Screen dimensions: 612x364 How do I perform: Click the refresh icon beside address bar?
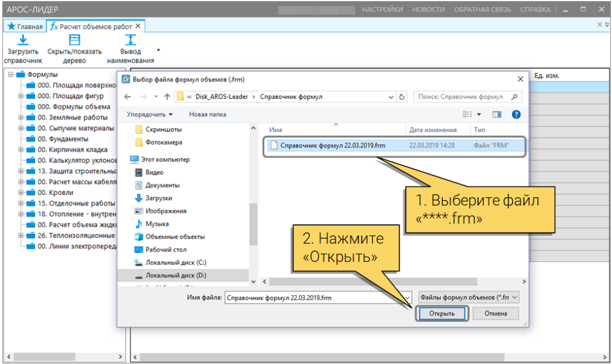pos(402,97)
